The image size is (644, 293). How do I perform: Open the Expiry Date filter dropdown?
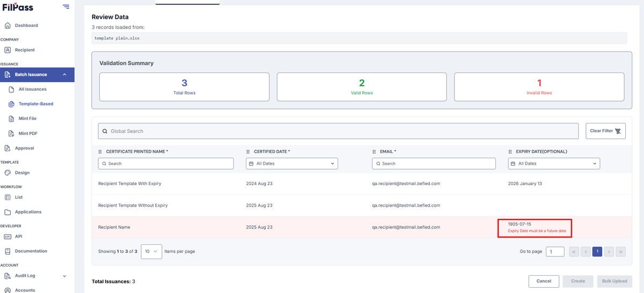554,164
